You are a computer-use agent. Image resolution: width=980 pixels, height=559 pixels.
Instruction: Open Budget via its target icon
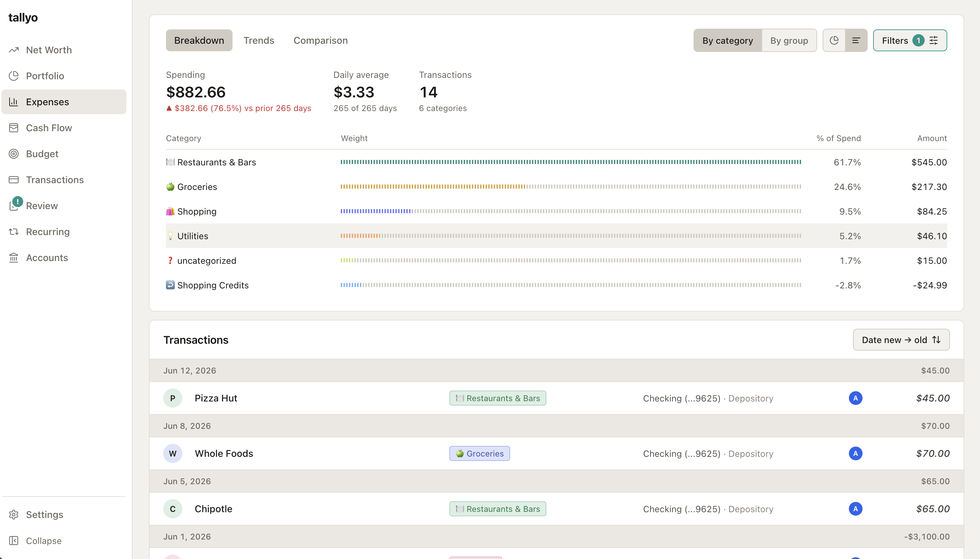pyautogui.click(x=14, y=154)
